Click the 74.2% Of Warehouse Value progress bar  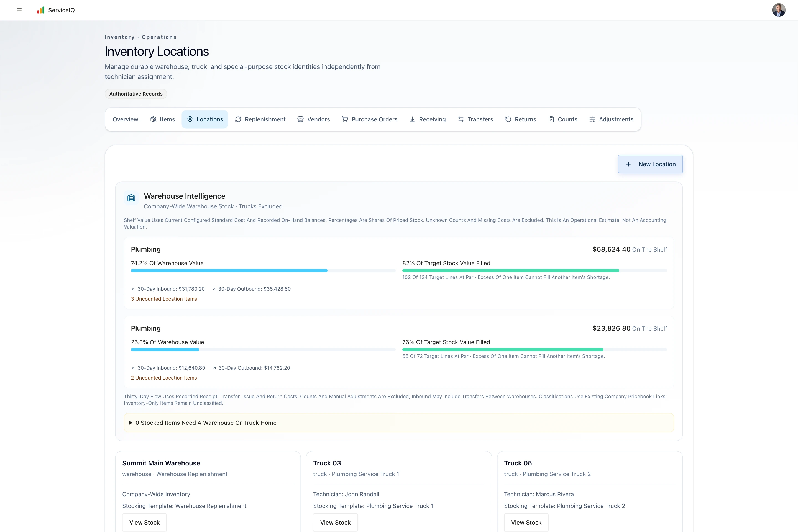[x=263, y=271]
